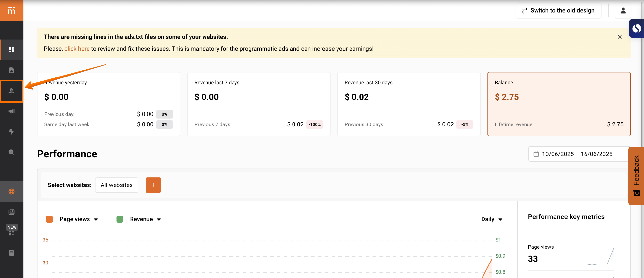Image resolution: width=644 pixels, height=278 pixels.
Task: Open the orange Feedback side tab
Action: click(x=636, y=175)
